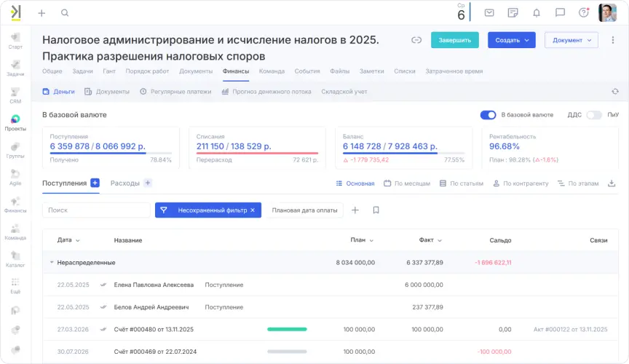Download table via export icon

[x=612, y=183]
